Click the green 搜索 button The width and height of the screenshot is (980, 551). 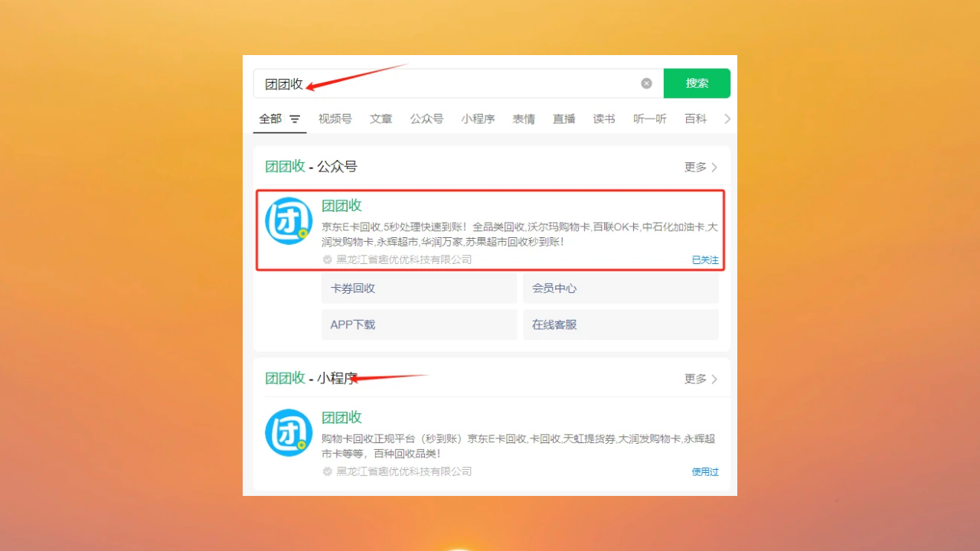[697, 83]
